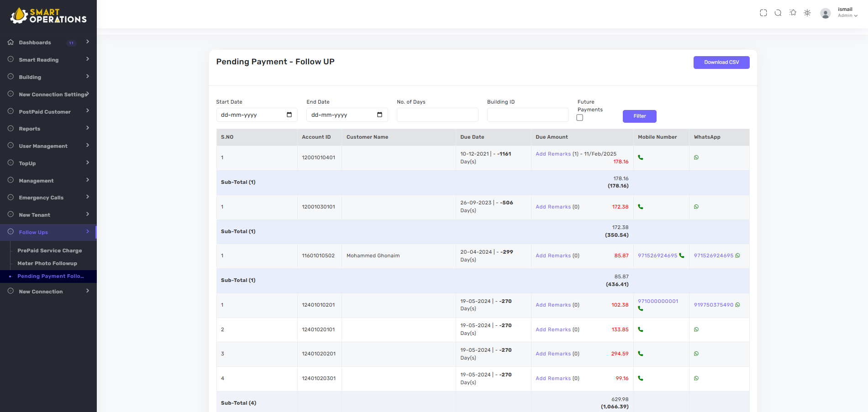868x412 pixels.
Task: Open the Management sidebar menu
Action: coord(48,181)
